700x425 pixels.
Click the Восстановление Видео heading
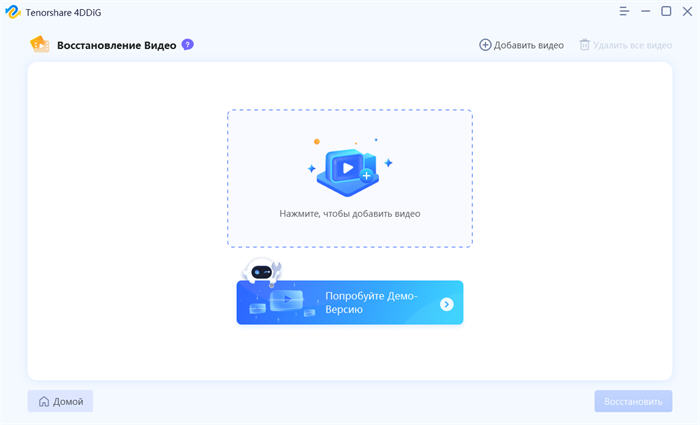(117, 45)
